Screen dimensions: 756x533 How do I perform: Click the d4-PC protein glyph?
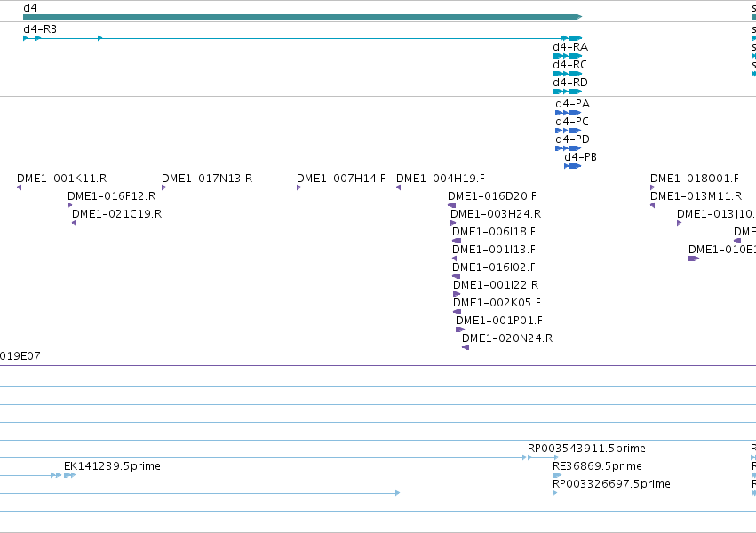point(568,131)
